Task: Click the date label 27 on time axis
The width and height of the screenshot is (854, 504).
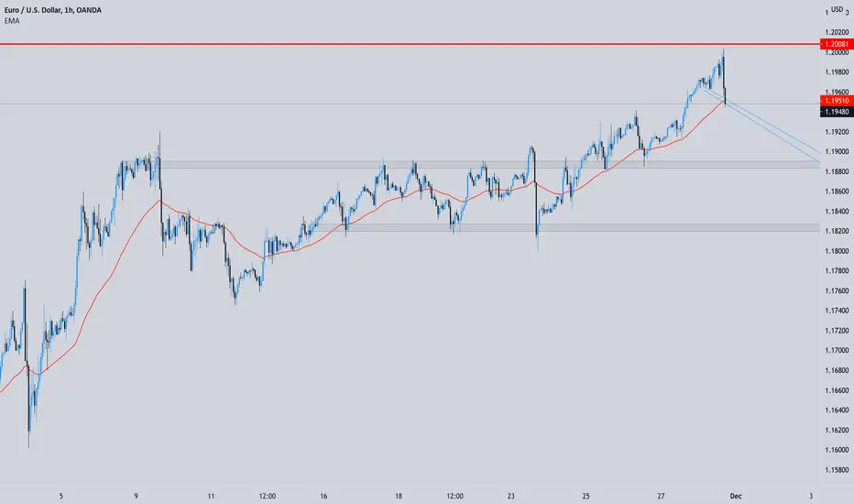Action: 661,496
